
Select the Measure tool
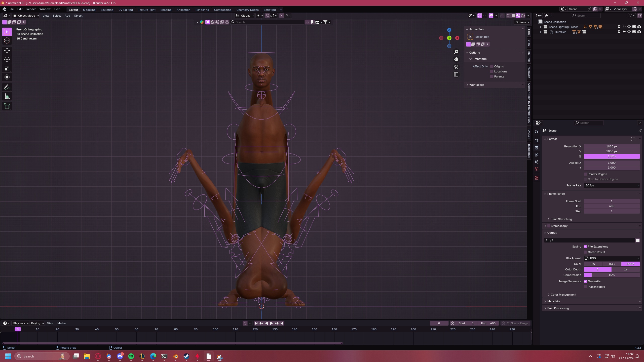click(x=7, y=96)
